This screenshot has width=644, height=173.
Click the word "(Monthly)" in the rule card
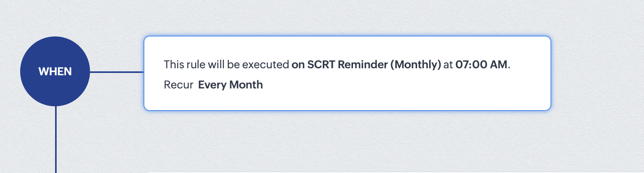tap(415, 64)
